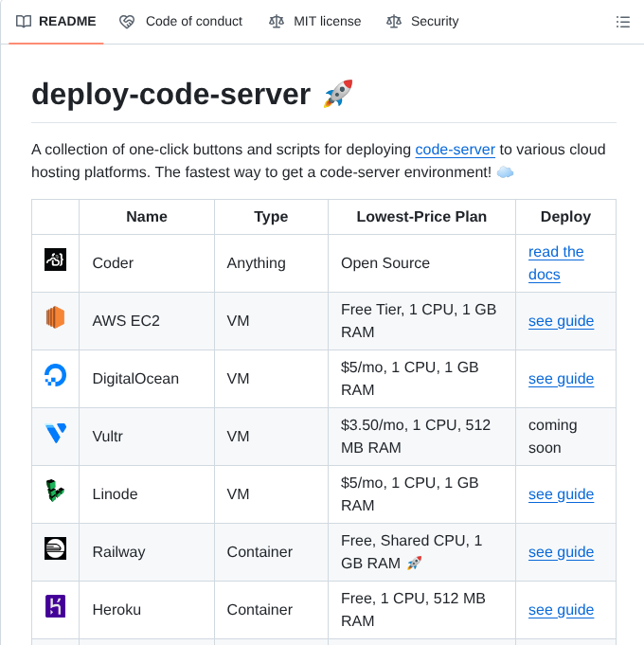
Task: Click the rocket emoji in the heading
Action: click(x=338, y=94)
